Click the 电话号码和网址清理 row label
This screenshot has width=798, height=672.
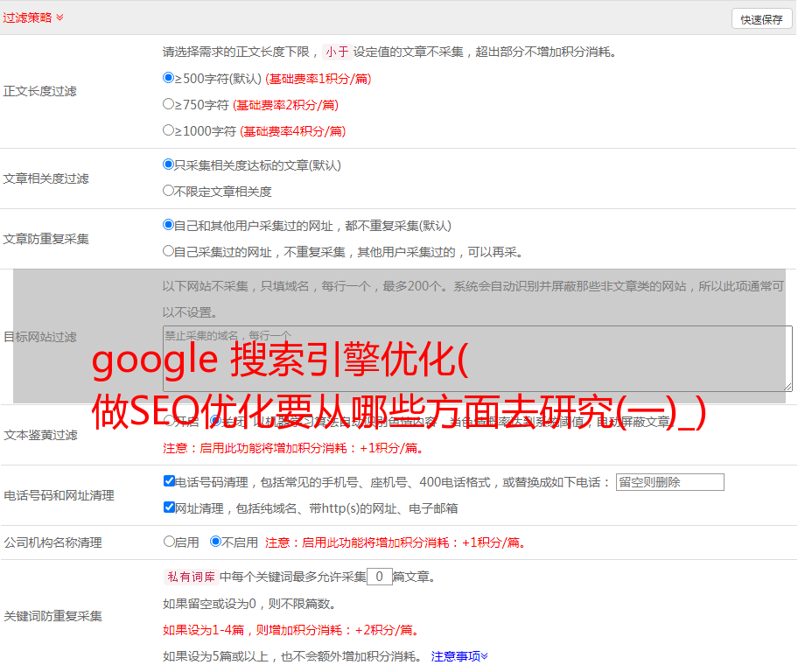pos(59,495)
